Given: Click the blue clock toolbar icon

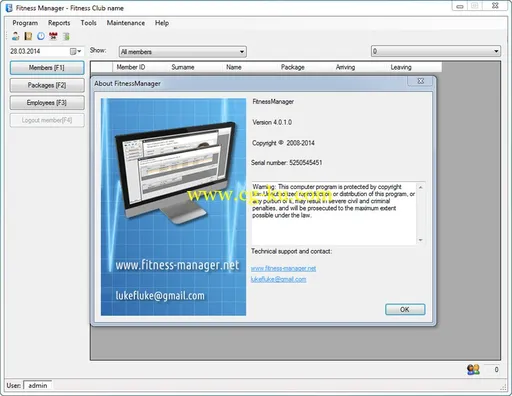Looking at the screenshot, I should [x=41, y=36].
